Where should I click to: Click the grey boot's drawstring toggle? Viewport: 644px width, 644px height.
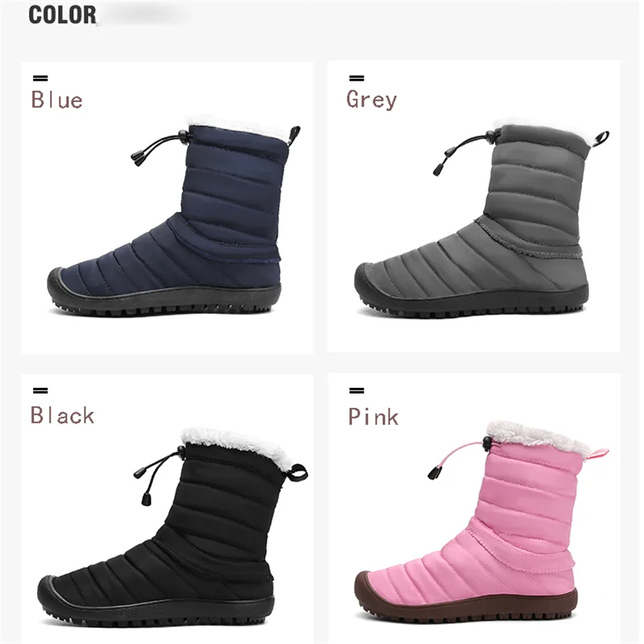[490, 134]
